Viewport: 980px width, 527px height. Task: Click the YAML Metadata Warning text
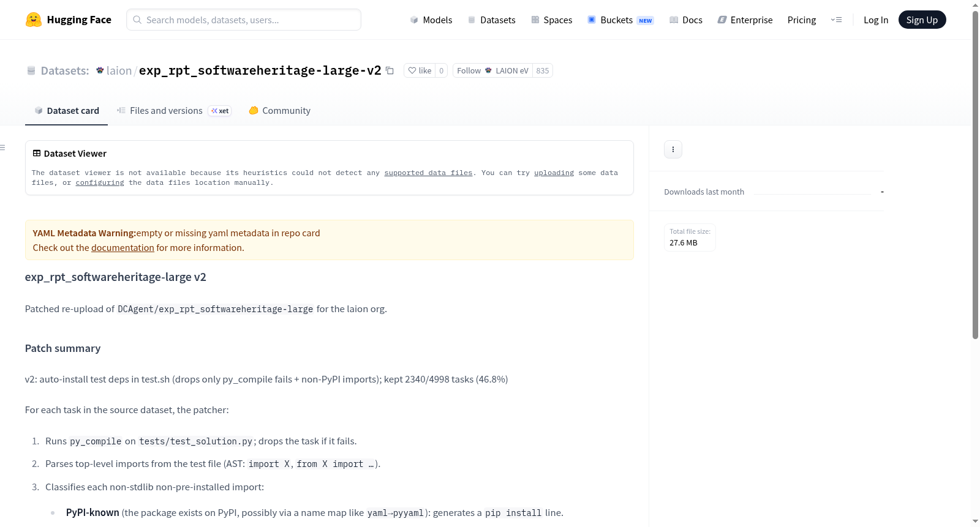84,233
